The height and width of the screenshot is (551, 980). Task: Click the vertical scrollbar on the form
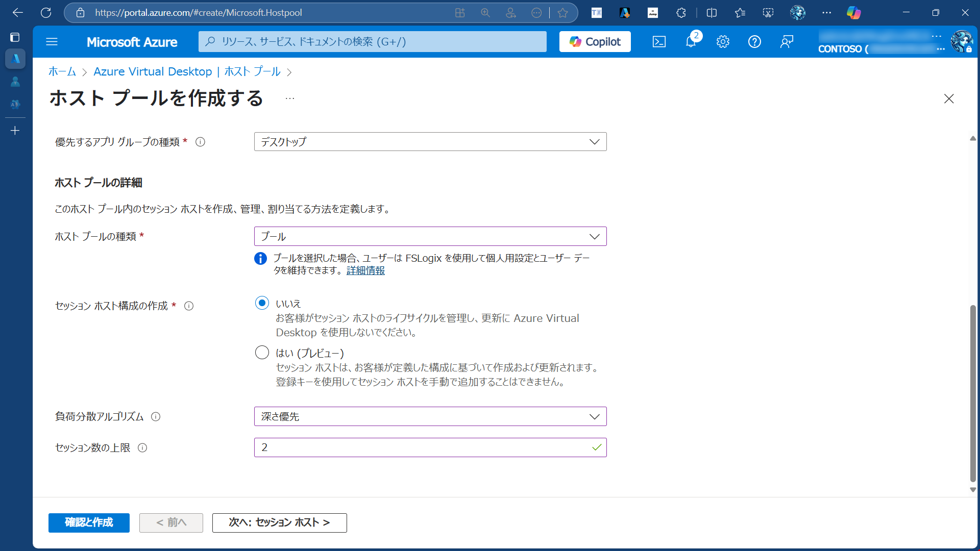pos(973,393)
